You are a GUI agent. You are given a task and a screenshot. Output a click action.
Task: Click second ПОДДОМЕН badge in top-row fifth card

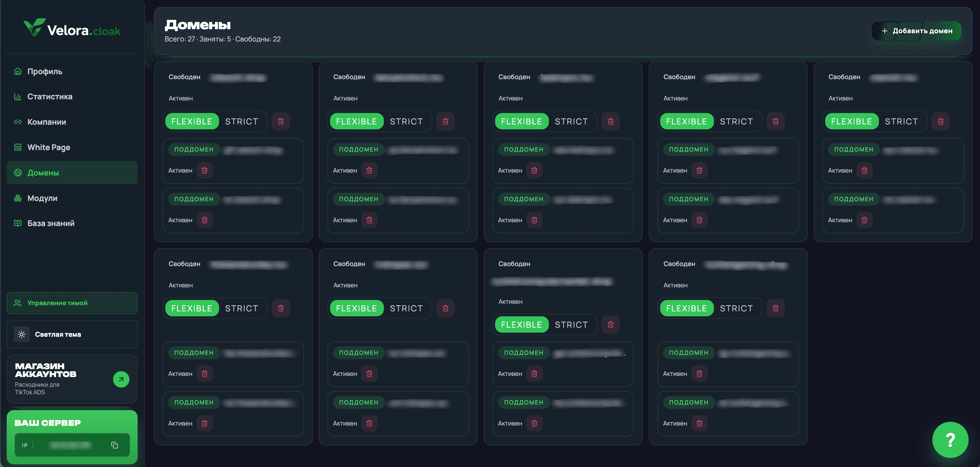[x=854, y=199]
